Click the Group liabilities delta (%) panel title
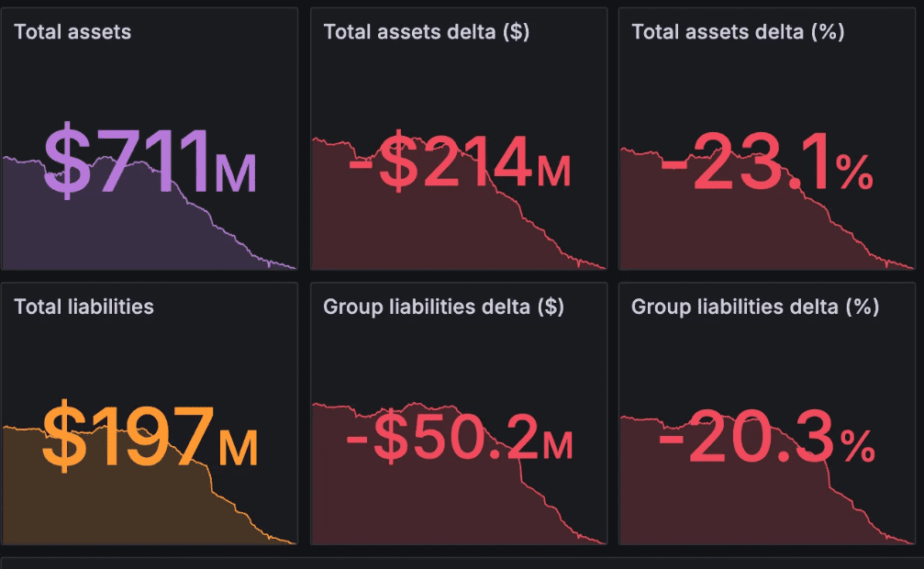924x569 pixels. [x=755, y=307]
